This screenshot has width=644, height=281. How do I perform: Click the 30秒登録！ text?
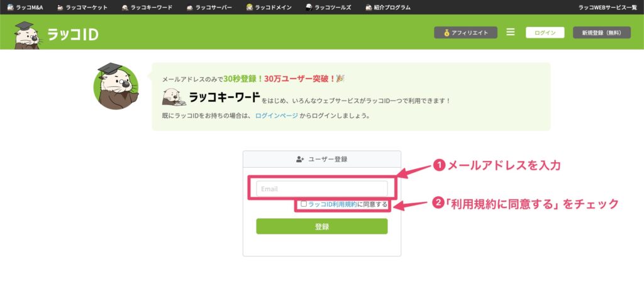[x=243, y=79]
